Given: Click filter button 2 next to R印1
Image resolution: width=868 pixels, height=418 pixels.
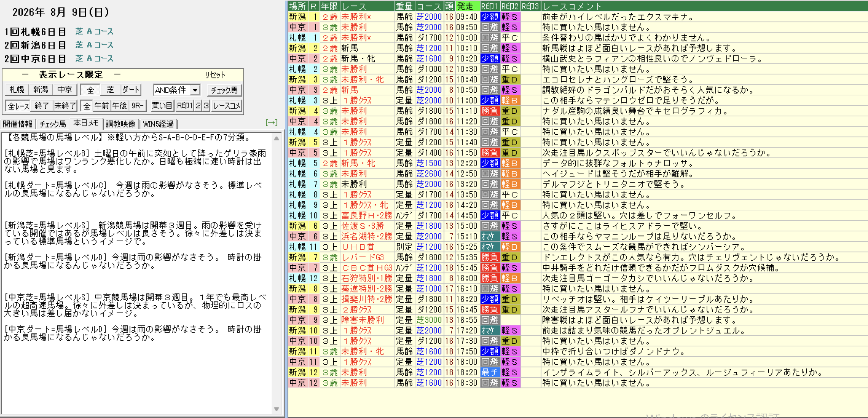Looking at the screenshot, I should [x=198, y=106].
